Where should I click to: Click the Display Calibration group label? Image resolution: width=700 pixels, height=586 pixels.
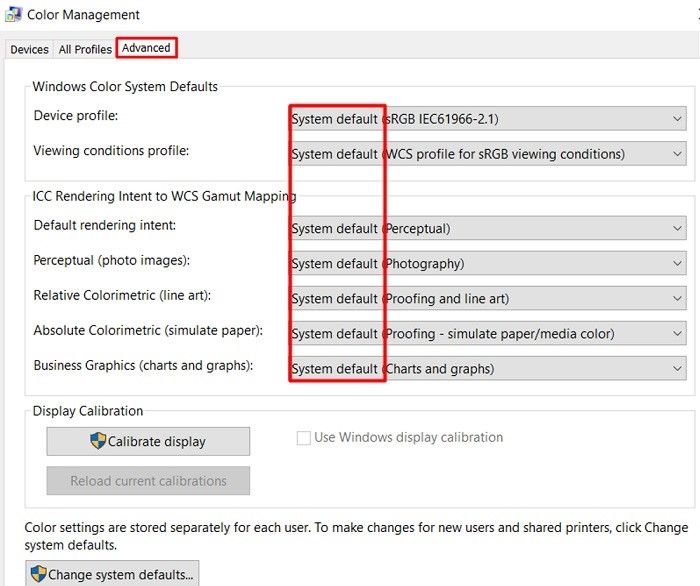click(88, 411)
